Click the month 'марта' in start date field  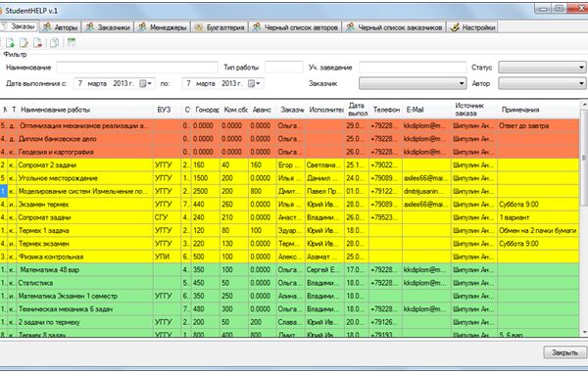click(x=97, y=83)
